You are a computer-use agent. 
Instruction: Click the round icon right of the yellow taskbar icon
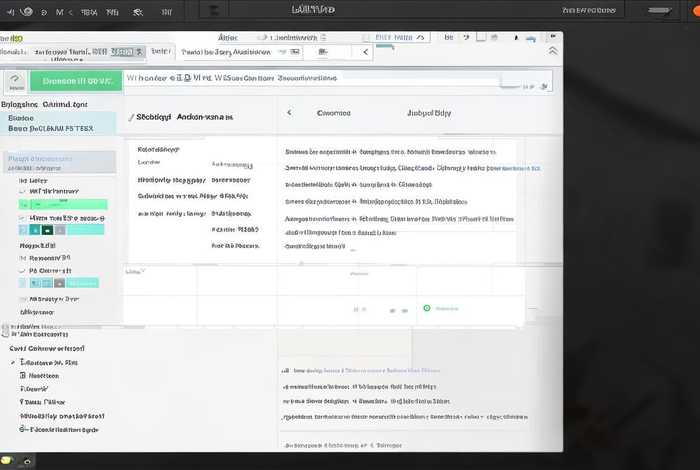pyautogui.click(x=27, y=461)
